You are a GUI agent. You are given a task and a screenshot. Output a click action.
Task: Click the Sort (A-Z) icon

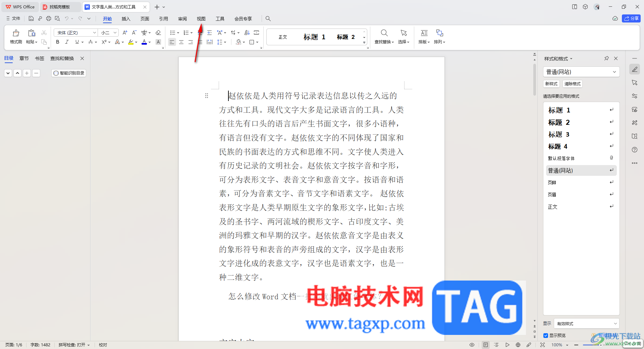(247, 33)
